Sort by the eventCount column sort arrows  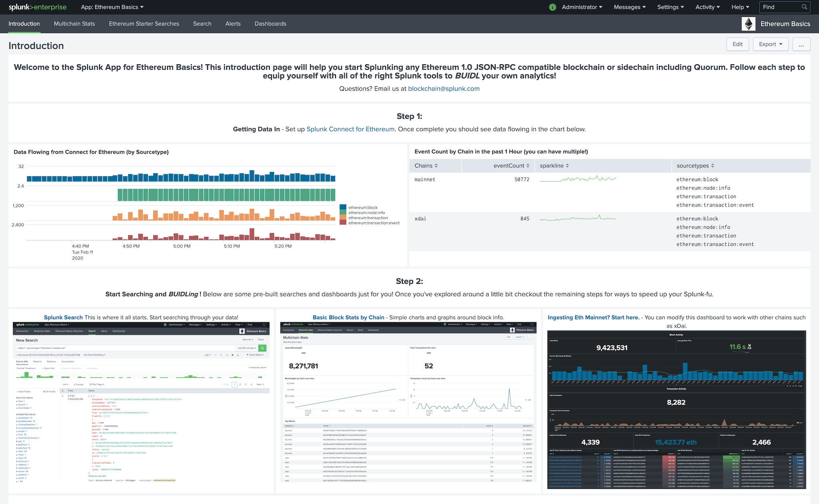[528, 166]
